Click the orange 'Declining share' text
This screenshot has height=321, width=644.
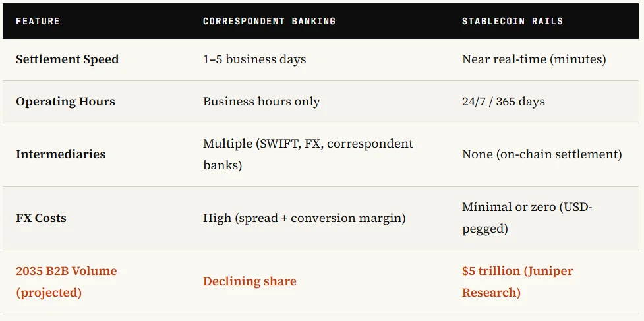[249, 281]
